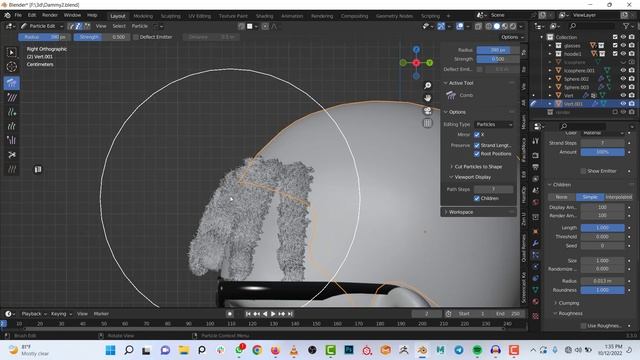Screen dimensions: 640x360
Task: Set viewport shading to Rendered
Action: point(513,26)
